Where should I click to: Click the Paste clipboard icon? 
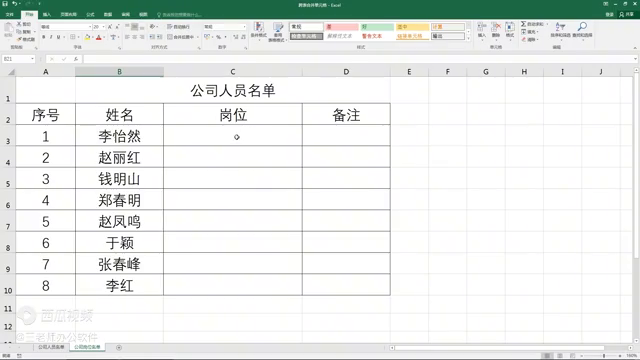click(8, 28)
